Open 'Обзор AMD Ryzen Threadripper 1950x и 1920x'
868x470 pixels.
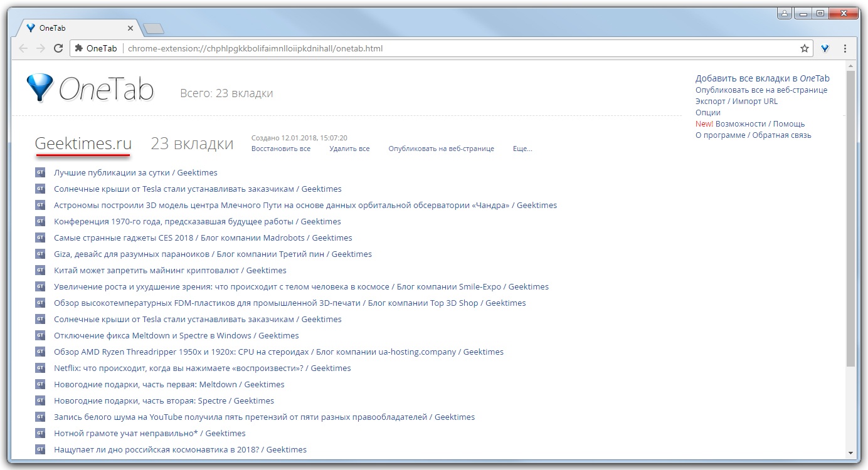(278, 352)
